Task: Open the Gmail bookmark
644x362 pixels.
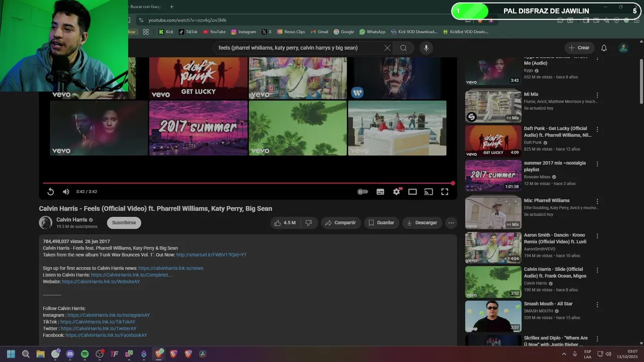Action: click(319, 32)
